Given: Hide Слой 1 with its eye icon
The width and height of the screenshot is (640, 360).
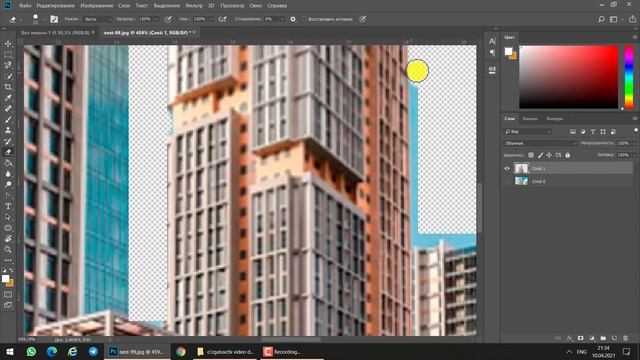Looking at the screenshot, I should coord(507,168).
